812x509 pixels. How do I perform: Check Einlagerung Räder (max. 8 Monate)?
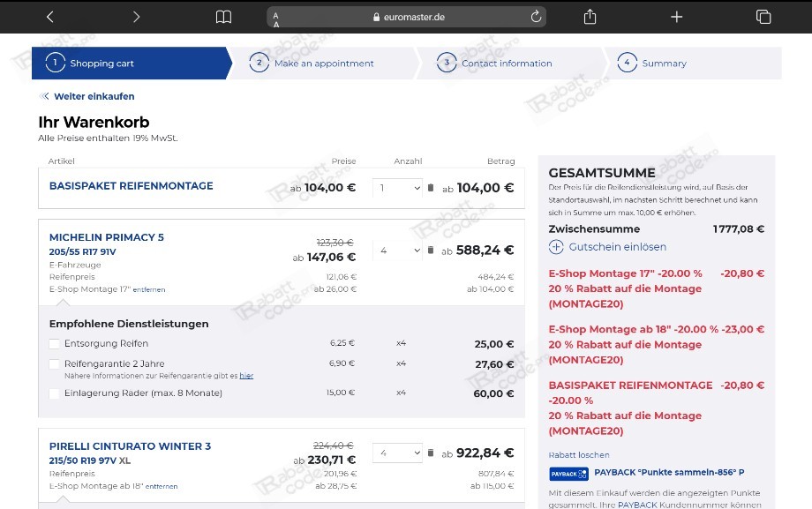54,393
